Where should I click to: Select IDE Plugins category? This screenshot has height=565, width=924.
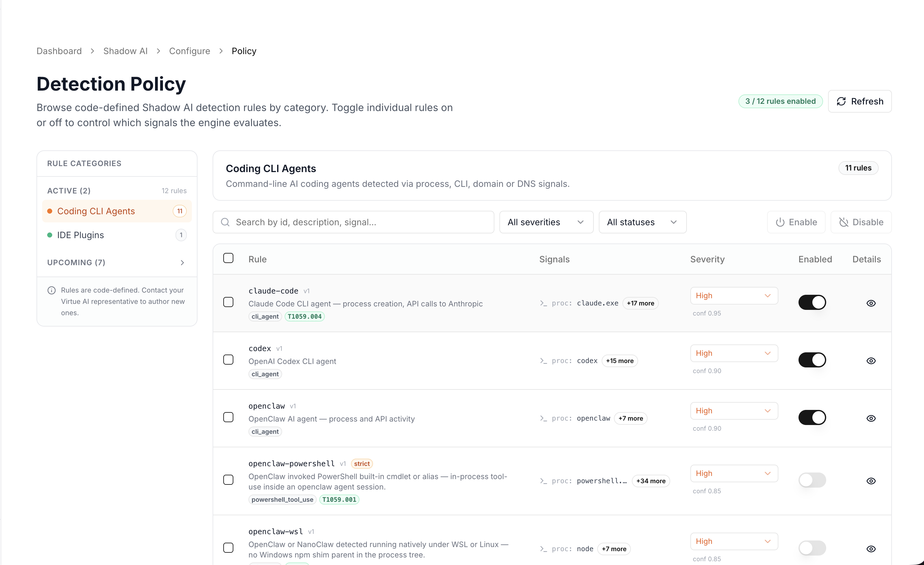117,235
